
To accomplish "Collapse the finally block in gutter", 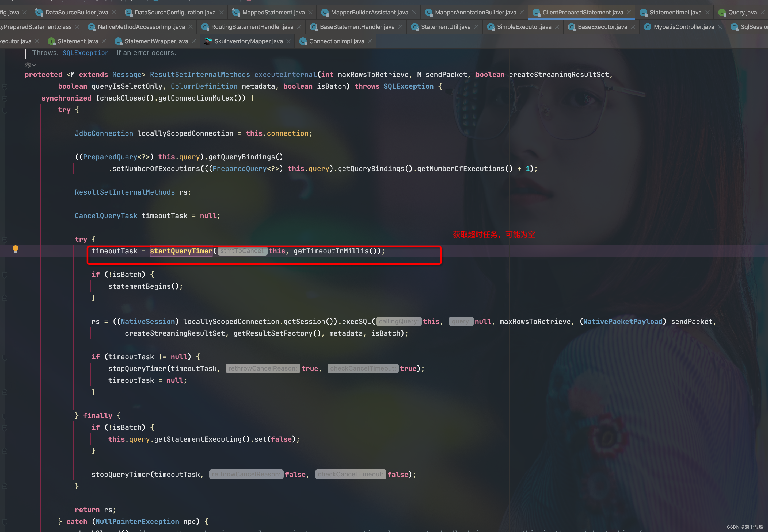I will click(5, 416).
